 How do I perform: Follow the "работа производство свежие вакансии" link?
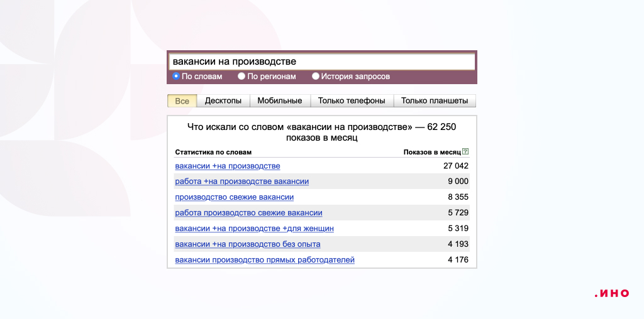(x=248, y=213)
